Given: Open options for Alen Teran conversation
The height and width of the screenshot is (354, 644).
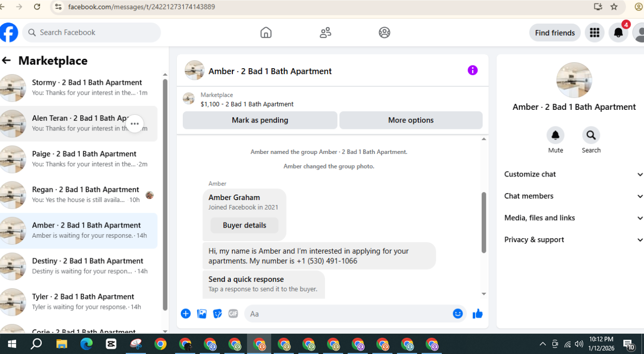Looking at the screenshot, I should [135, 123].
